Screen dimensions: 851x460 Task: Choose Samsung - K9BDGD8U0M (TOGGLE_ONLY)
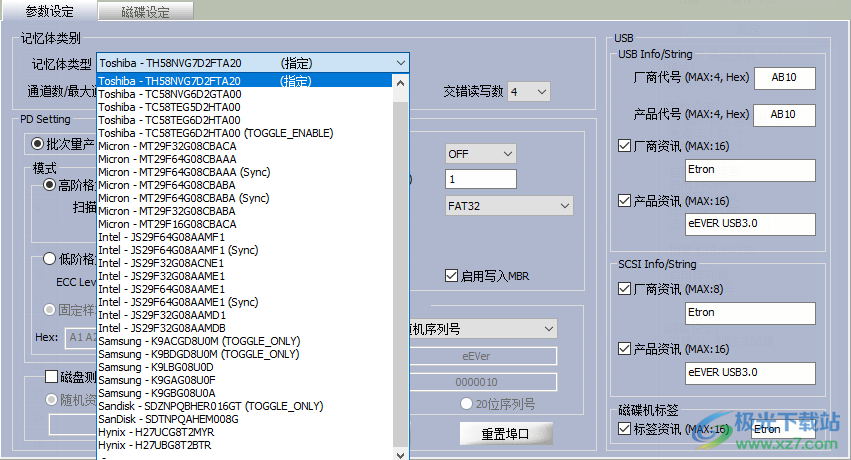tap(244, 354)
